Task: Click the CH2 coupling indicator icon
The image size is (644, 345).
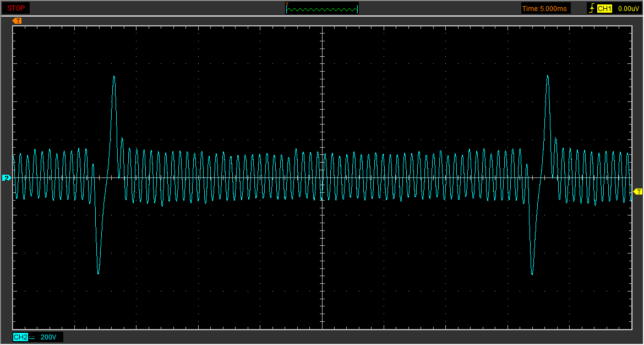Action: (32, 338)
